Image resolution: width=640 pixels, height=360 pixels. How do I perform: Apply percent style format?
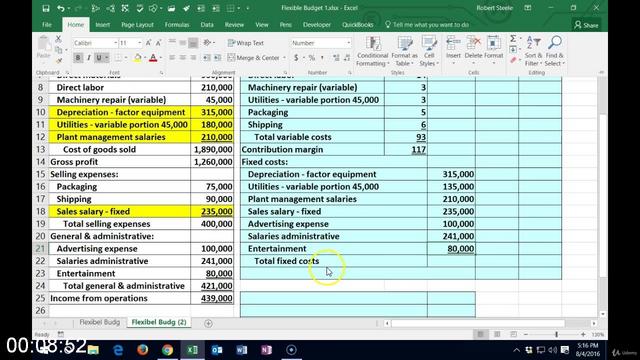tap(312, 58)
